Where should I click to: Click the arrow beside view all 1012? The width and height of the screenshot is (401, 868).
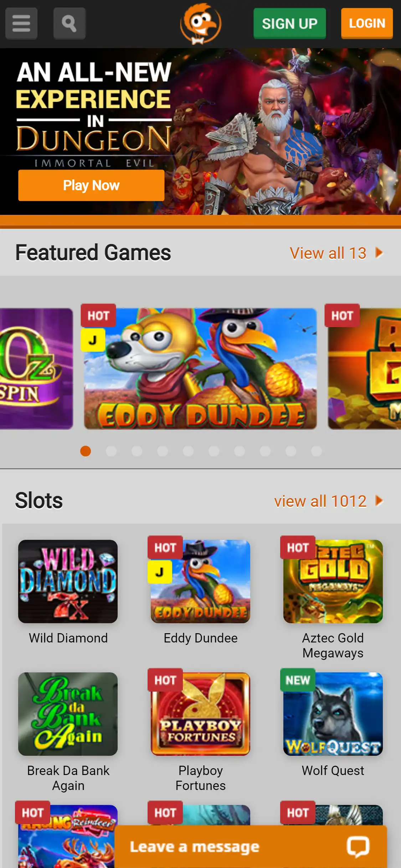(379, 501)
